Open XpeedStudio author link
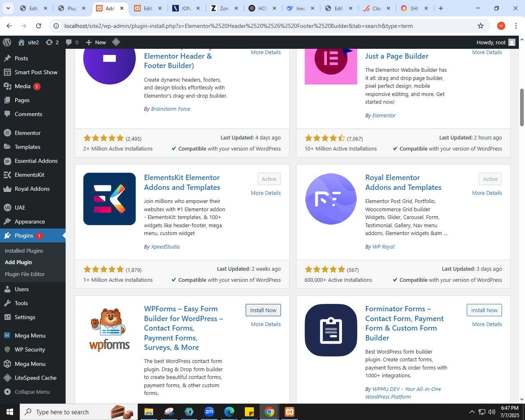The height and width of the screenshot is (420, 525). (165, 247)
